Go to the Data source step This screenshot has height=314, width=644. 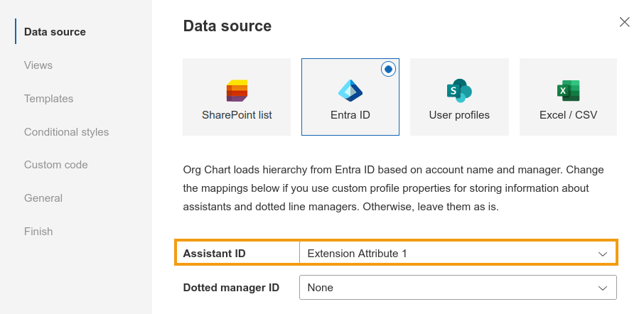point(55,31)
